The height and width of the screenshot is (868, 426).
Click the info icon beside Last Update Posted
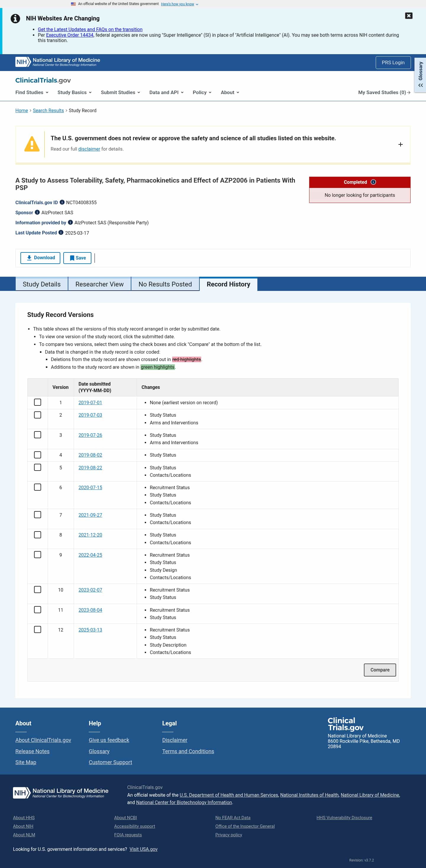[x=61, y=233]
